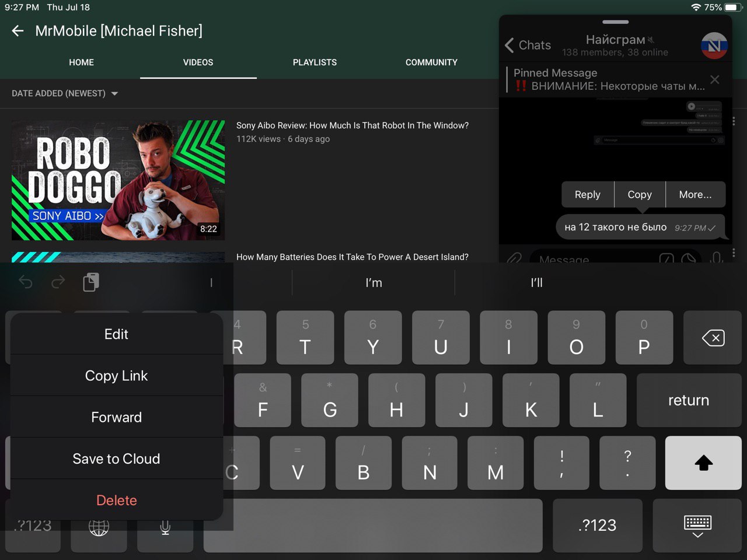
Task: Tap the globe language key
Action: (x=99, y=527)
